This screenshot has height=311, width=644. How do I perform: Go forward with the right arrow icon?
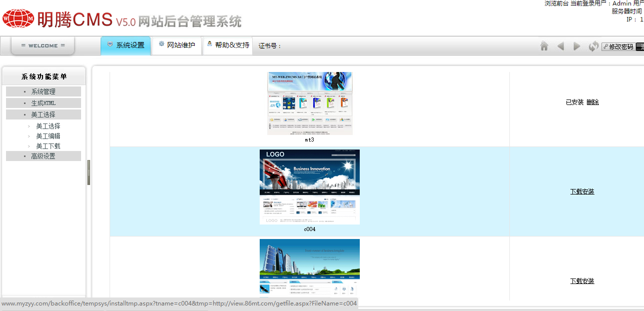[577, 46]
